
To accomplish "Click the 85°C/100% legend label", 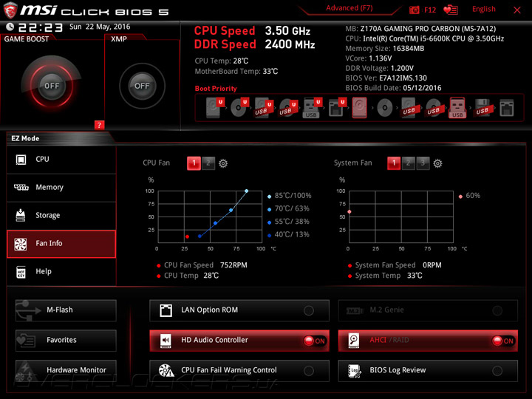I will pos(293,196).
